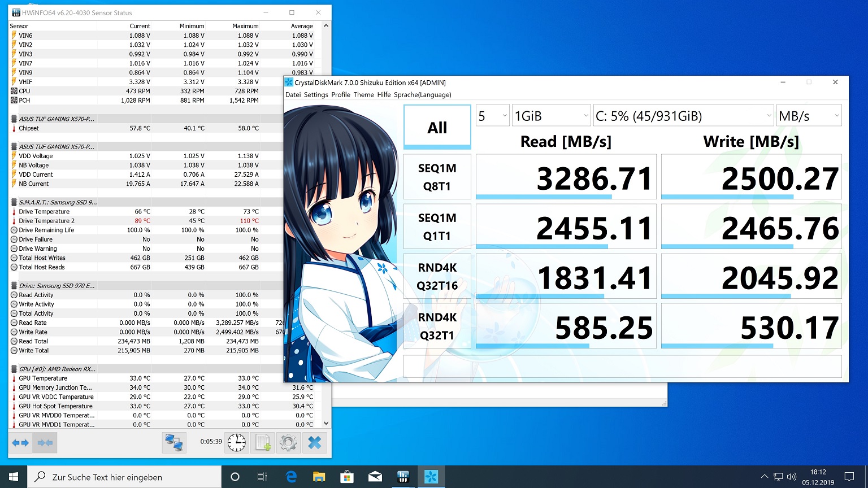The image size is (868, 488).
Task: Click the Maximum column header
Action: pos(233,26)
